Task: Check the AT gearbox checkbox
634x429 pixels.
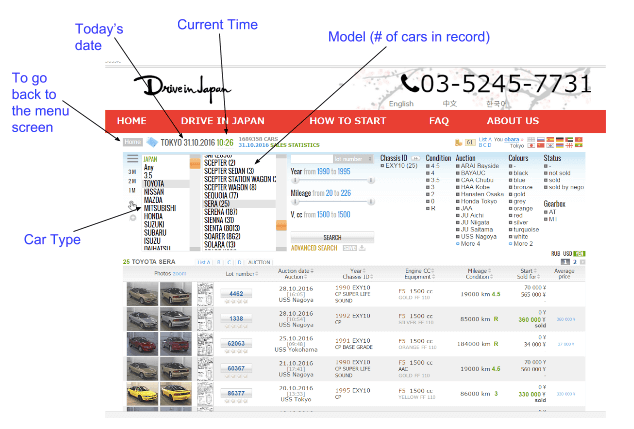Action: (546, 212)
